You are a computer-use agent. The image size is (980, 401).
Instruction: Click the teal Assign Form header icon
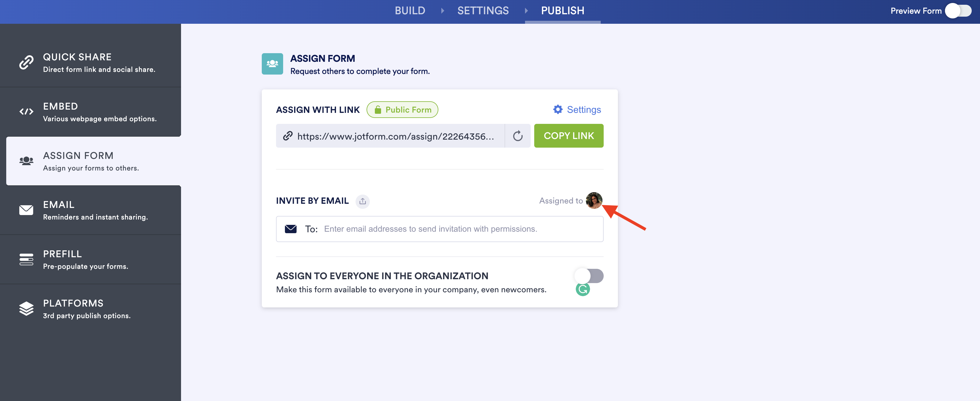click(x=272, y=64)
